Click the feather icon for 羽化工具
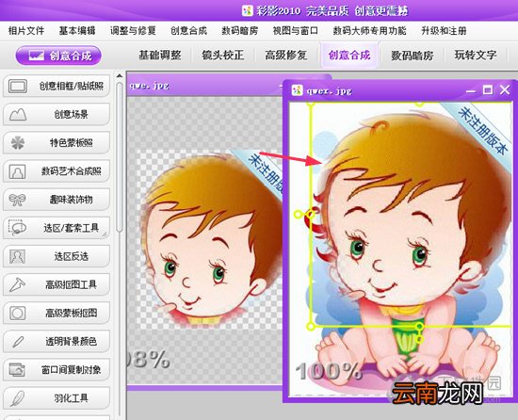Screen dimensions: 518x420 (x=17, y=398)
